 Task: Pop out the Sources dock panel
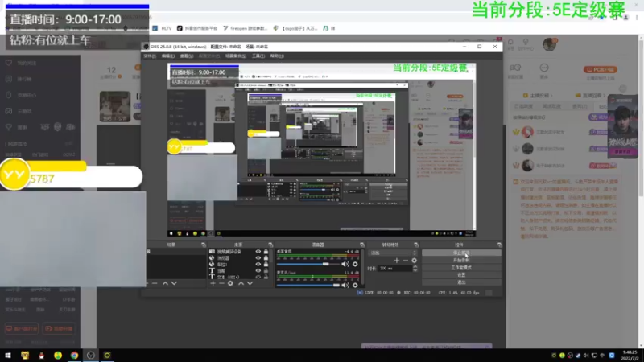click(x=270, y=245)
